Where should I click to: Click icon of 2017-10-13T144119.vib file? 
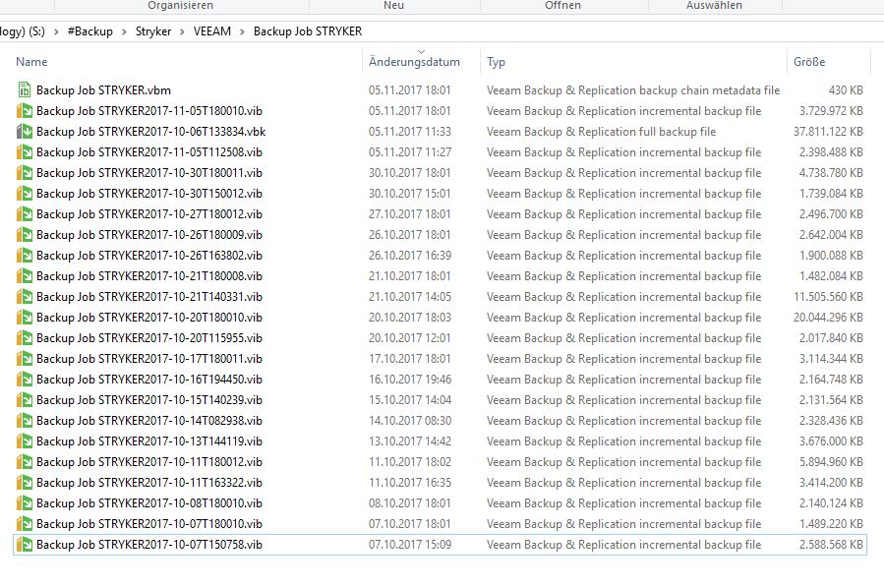pyautogui.click(x=25, y=441)
